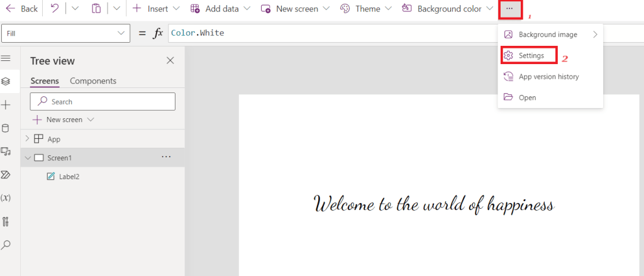The image size is (644, 276).
Task: Open Tree view layers icon in sidebar
Action: (x=6, y=81)
